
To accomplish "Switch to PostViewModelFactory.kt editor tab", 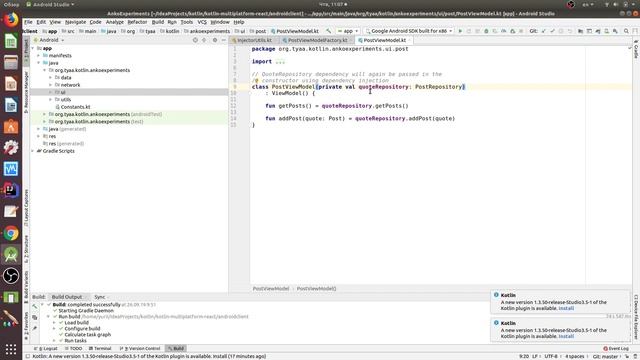I will coord(317,40).
